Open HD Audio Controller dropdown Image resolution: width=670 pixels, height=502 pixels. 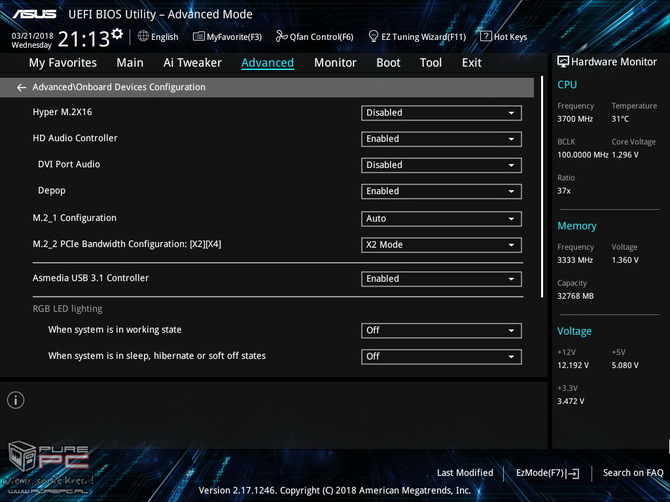pos(441,139)
